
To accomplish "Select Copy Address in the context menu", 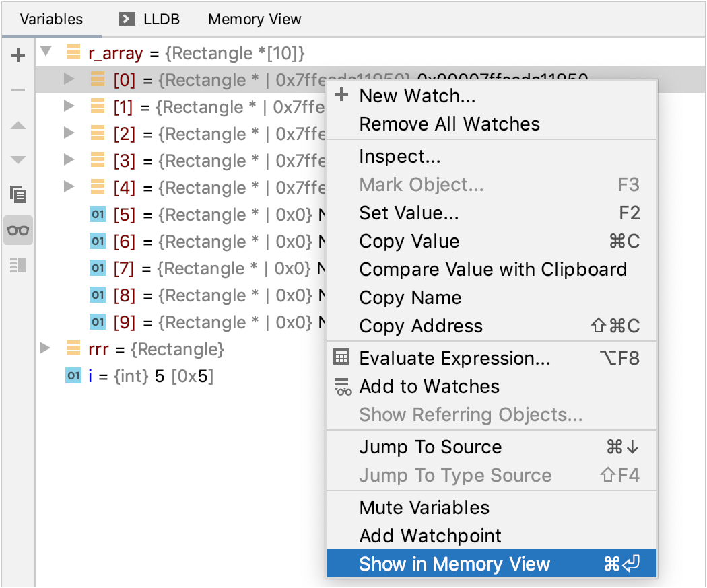I will click(421, 326).
